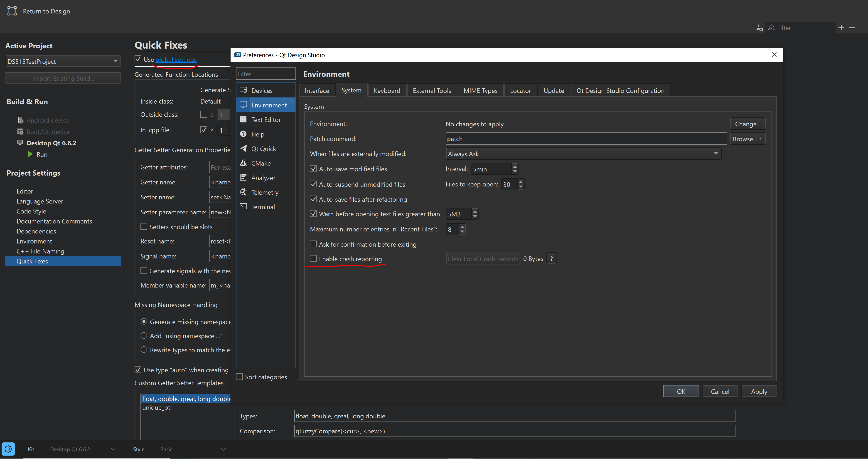
Task: Toggle Auto-save files after refactoring
Action: click(313, 199)
